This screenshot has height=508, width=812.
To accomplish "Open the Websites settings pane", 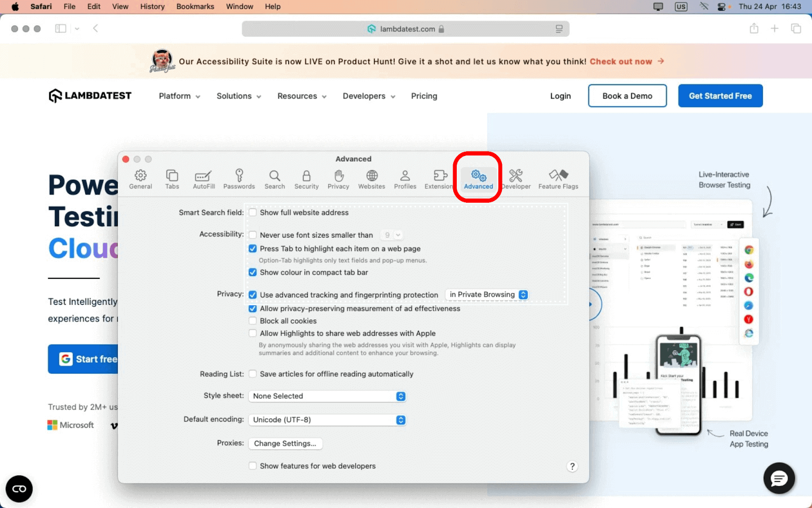I will [x=372, y=180].
